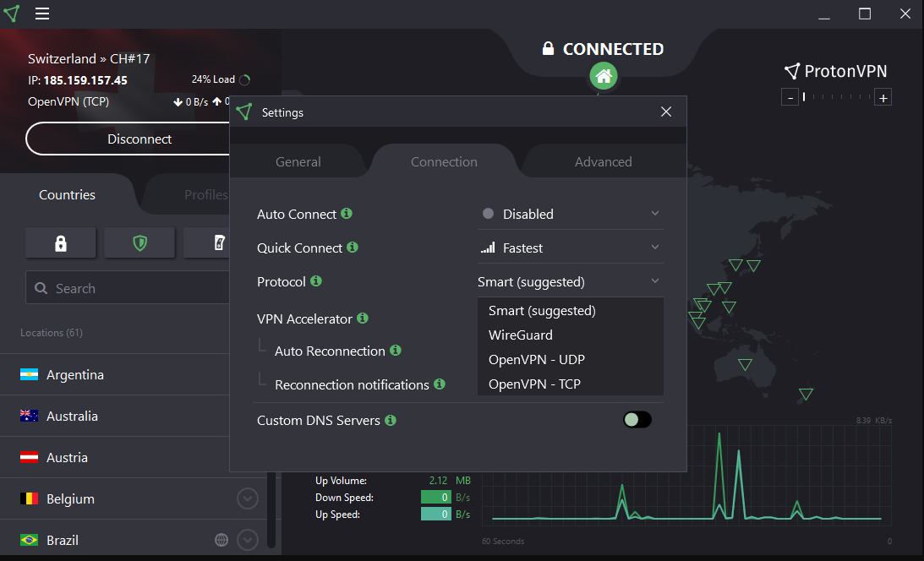Screen dimensions: 924x561
Task: Click the map zoom in plus button
Action: click(x=883, y=98)
